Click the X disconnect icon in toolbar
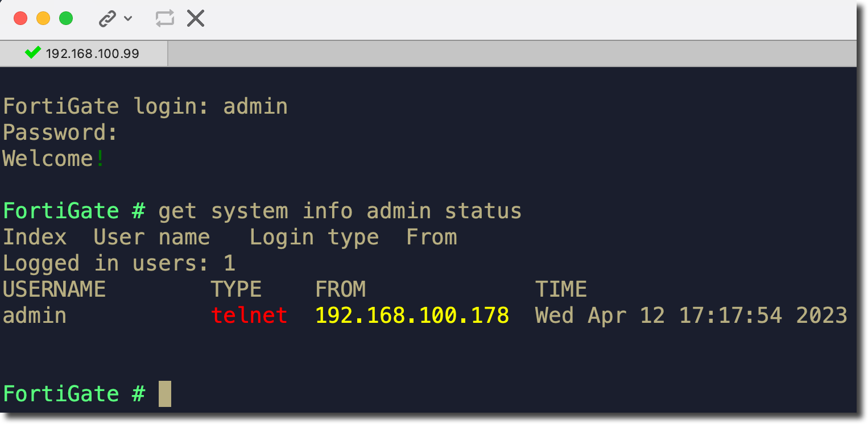Screen dimensions: 868x424 click(x=196, y=19)
